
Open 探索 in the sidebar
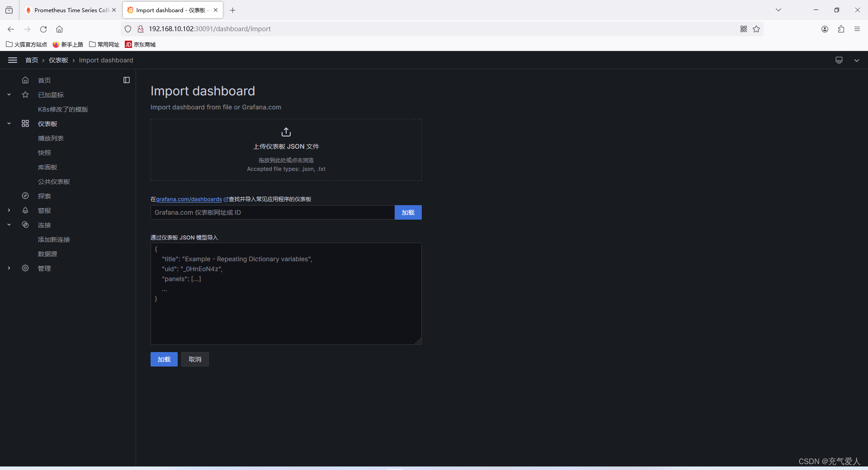pyautogui.click(x=44, y=196)
